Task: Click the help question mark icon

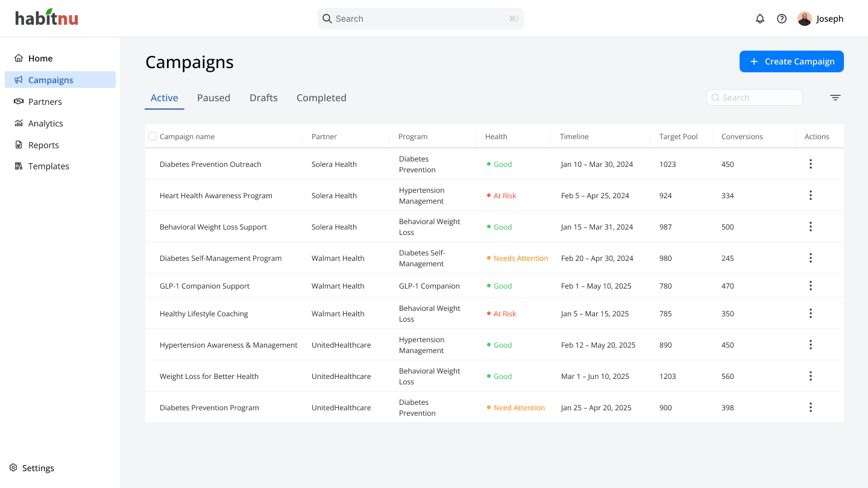Action: click(x=782, y=19)
